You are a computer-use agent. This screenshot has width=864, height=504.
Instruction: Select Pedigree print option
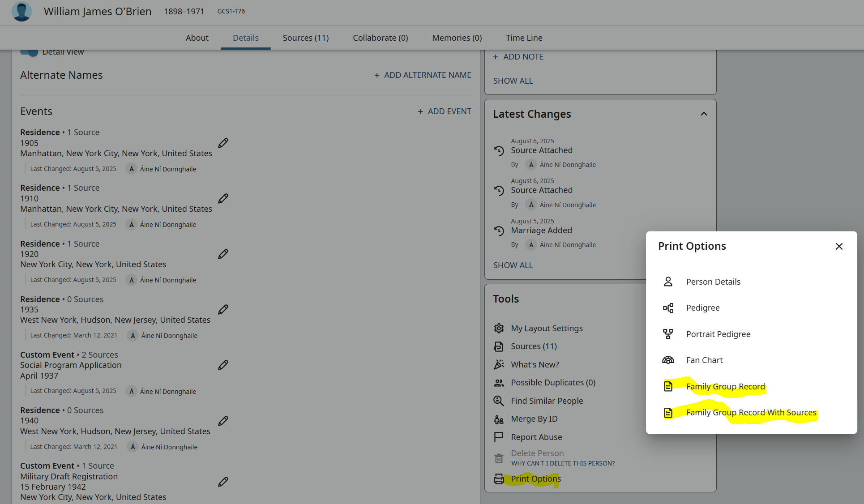coord(703,308)
